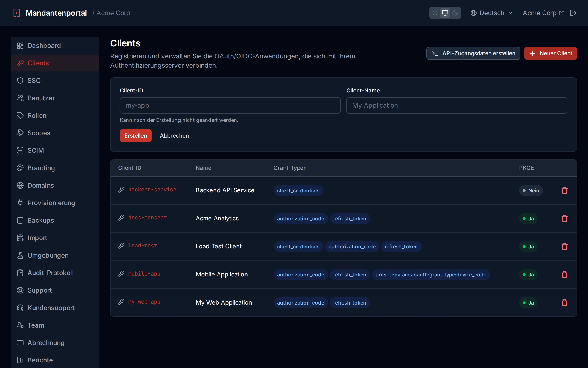Click the Team users-settings icon

pyautogui.click(x=20, y=325)
